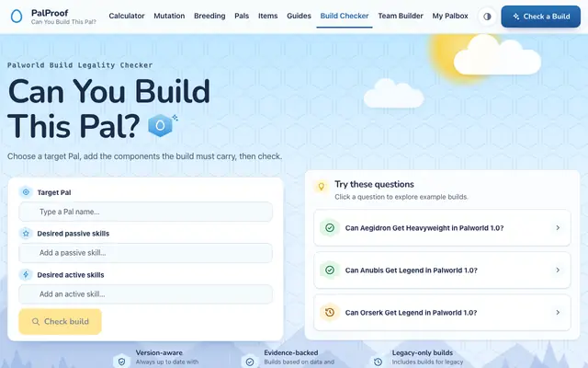
Task: Click the Try these questions heading
Action: click(374, 184)
